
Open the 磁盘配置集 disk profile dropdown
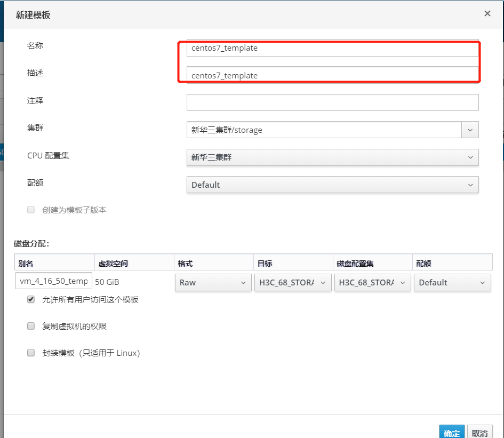coord(372,283)
